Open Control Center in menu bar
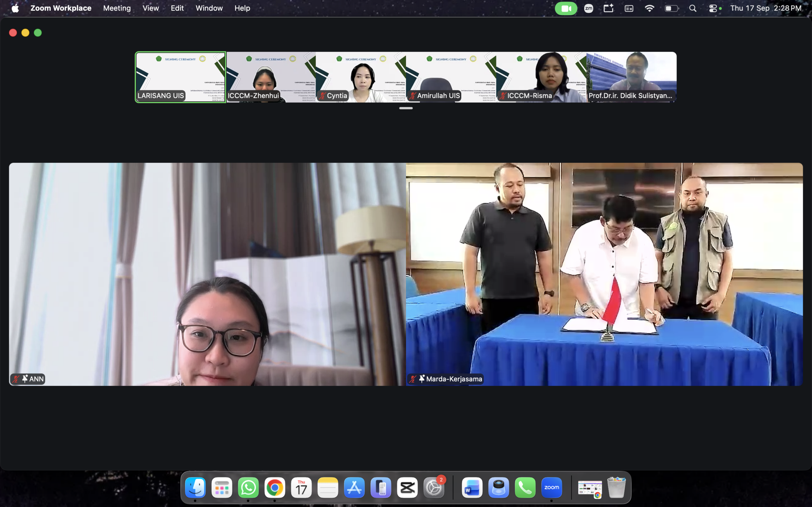 pos(713,8)
